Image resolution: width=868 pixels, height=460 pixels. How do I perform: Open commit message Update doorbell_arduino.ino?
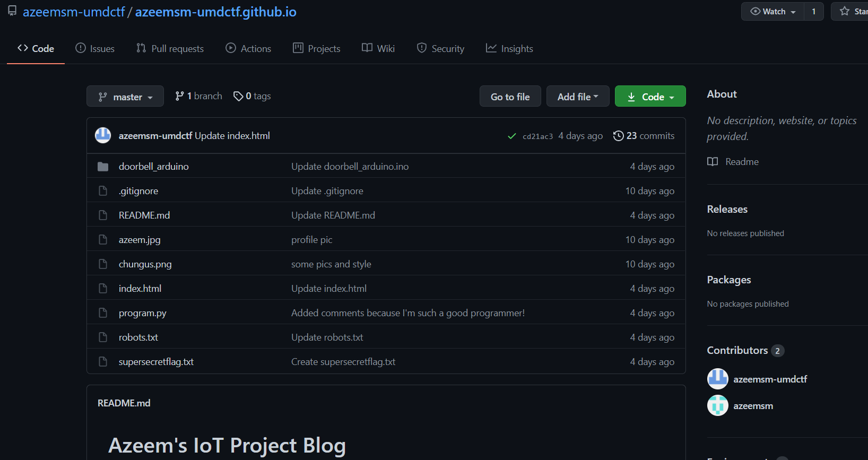[350, 167]
